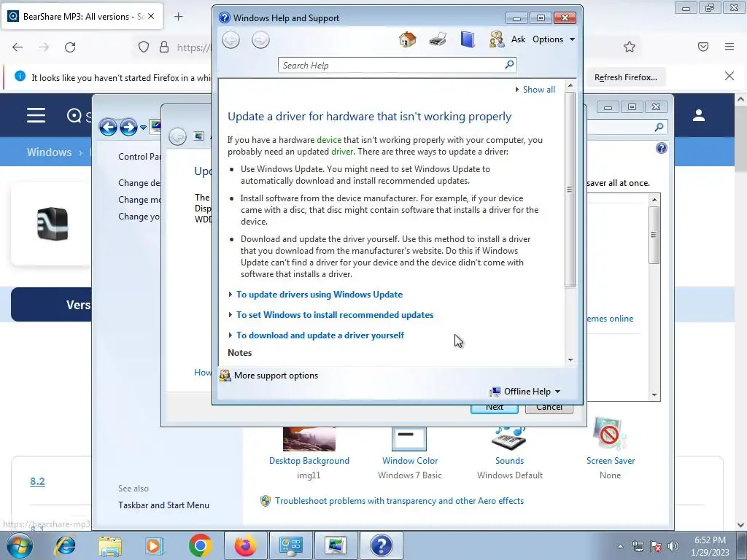Screen dimensions: 747x560
Task: Click Firefox tracking protection shield icon
Action: pos(144,47)
